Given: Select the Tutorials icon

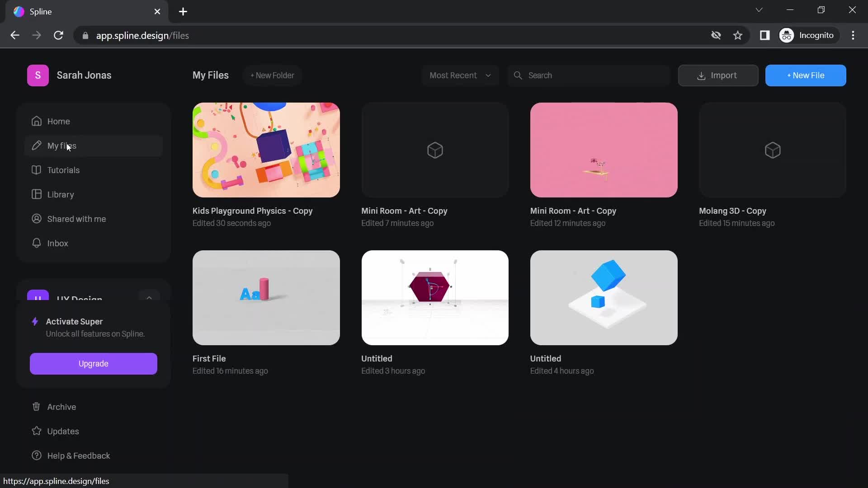Looking at the screenshot, I should [x=36, y=171].
